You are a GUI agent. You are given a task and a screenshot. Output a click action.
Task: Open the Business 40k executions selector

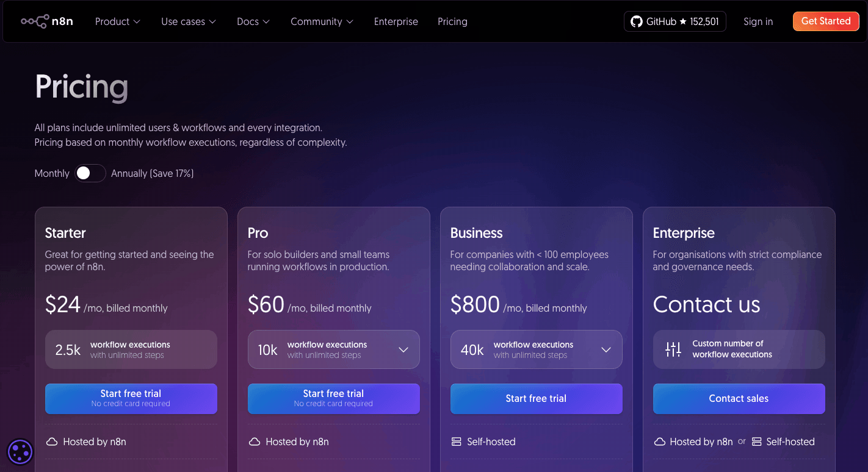pyautogui.click(x=606, y=349)
